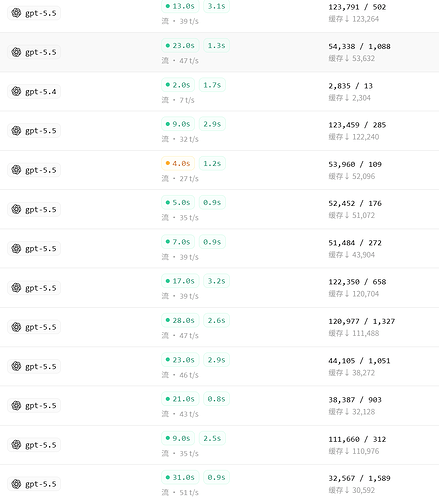
Task: Click OpenAI icon in row with 53,960 tokens
Action: click(16, 170)
